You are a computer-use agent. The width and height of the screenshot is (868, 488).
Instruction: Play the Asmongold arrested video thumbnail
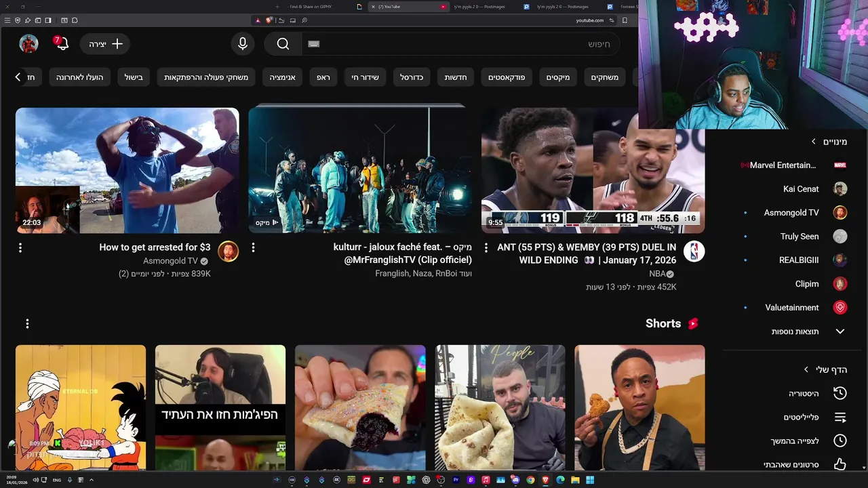pyautogui.click(x=127, y=170)
